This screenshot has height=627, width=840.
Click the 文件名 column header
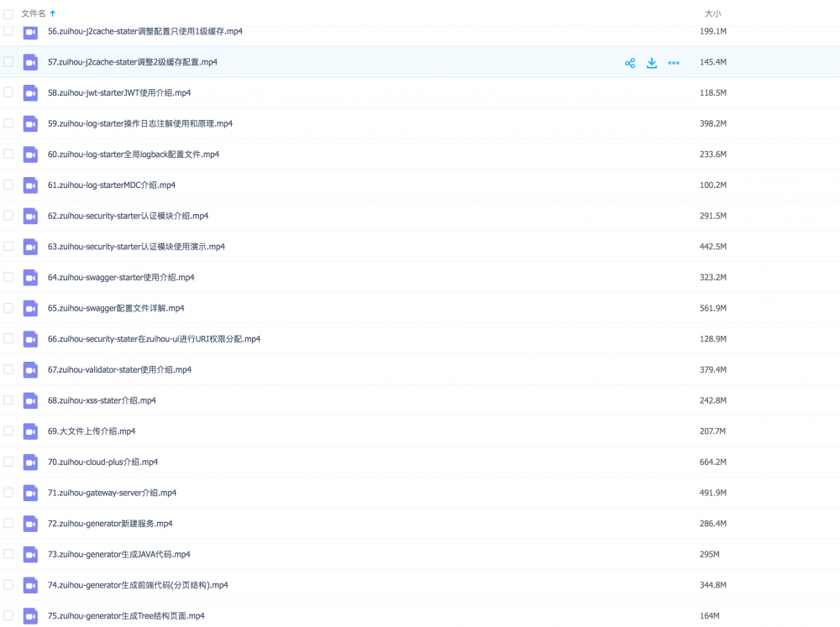pyautogui.click(x=33, y=13)
